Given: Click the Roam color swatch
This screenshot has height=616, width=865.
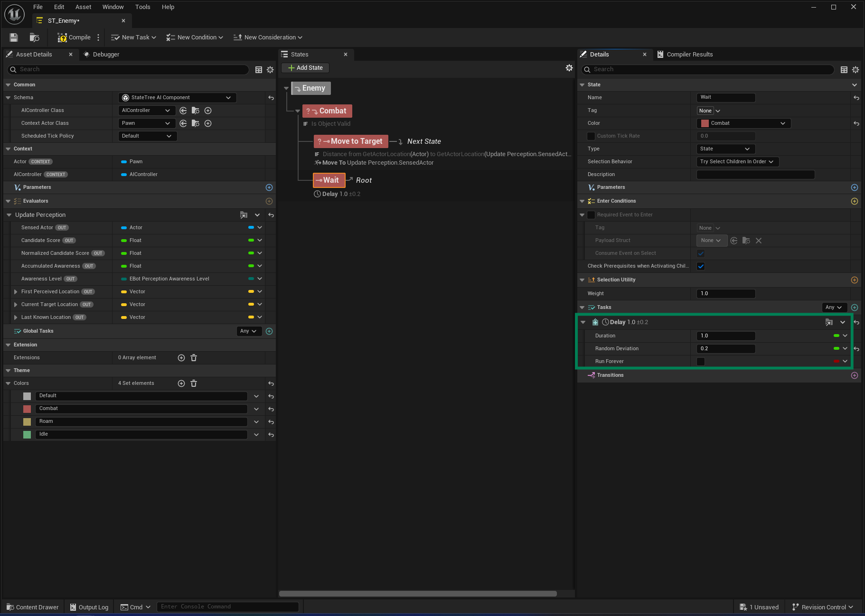Looking at the screenshot, I should pyautogui.click(x=27, y=422).
